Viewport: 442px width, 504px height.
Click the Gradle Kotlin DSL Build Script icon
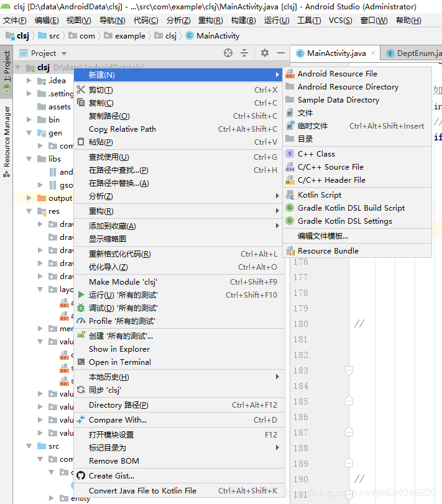pos(290,208)
